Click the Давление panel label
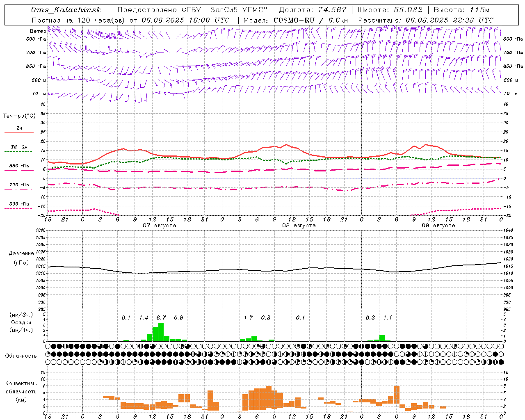 (21, 253)
